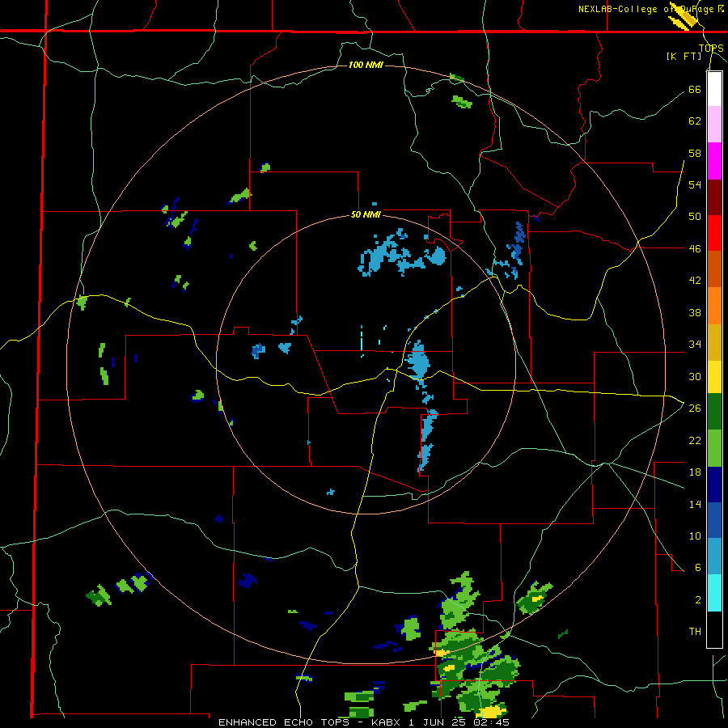
Task: Click the cyan legend swatch near 2
Action: [x=714, y=593]
